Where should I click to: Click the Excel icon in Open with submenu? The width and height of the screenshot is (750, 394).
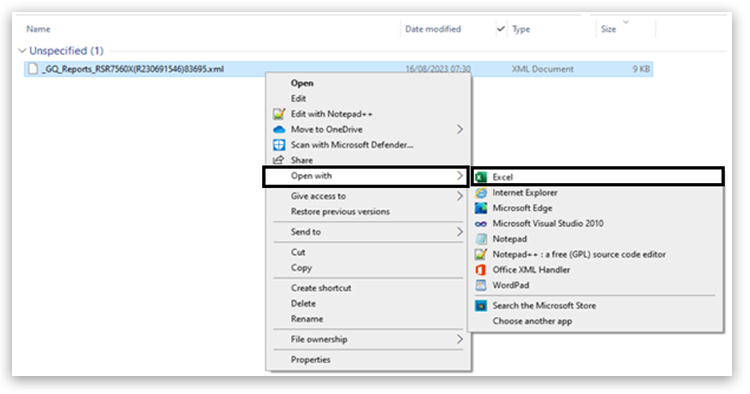coord(481,177)
